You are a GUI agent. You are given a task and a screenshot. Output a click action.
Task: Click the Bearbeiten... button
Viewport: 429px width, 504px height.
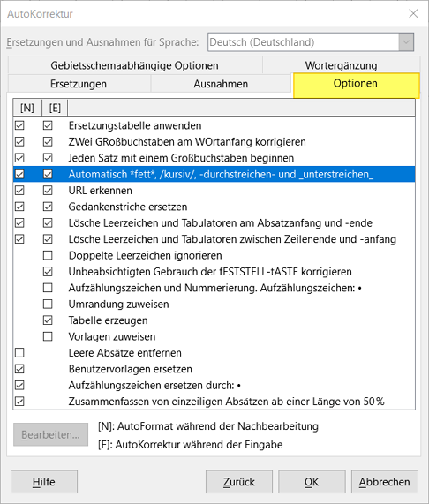(51, 434)
